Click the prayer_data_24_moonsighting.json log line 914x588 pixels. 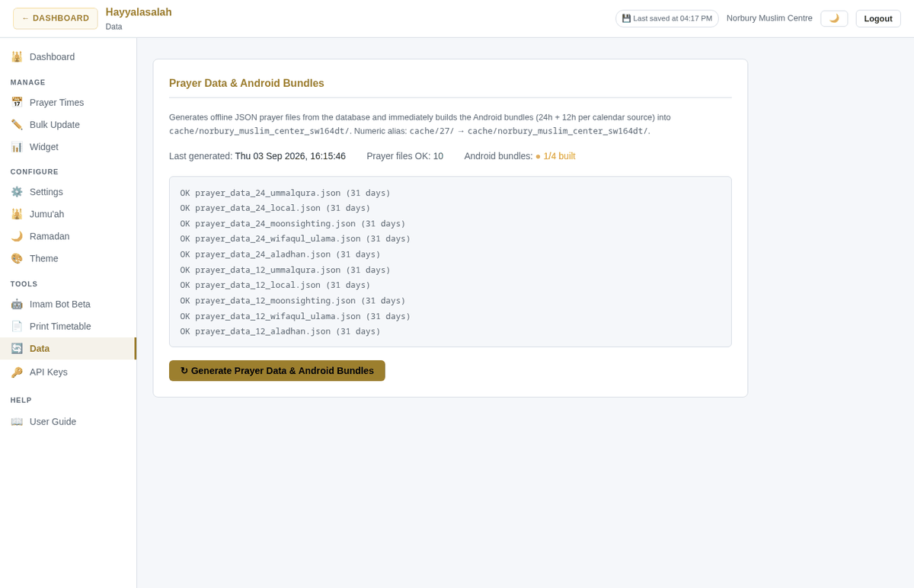(x=293, y=224)
